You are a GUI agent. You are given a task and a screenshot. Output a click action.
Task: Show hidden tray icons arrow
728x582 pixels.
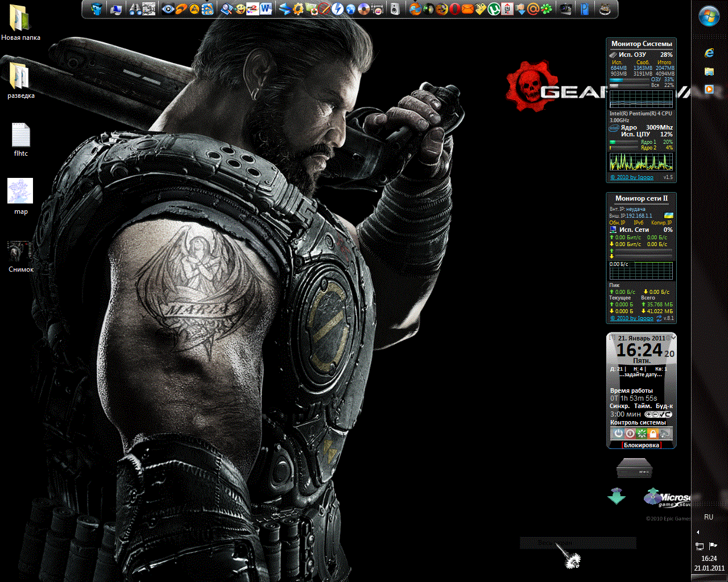click(698, 533)
